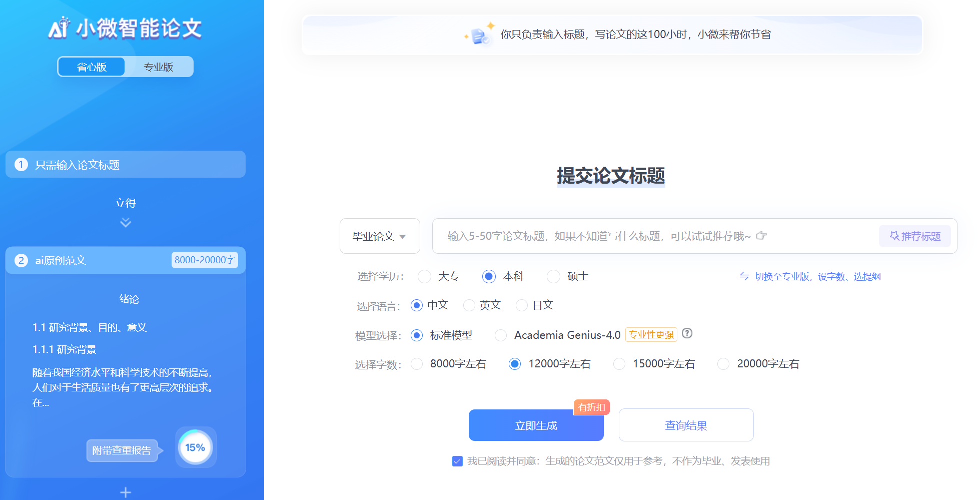Switch to the 专业版 tab
Screen dimensions: 980x500
tap(159, 66)
